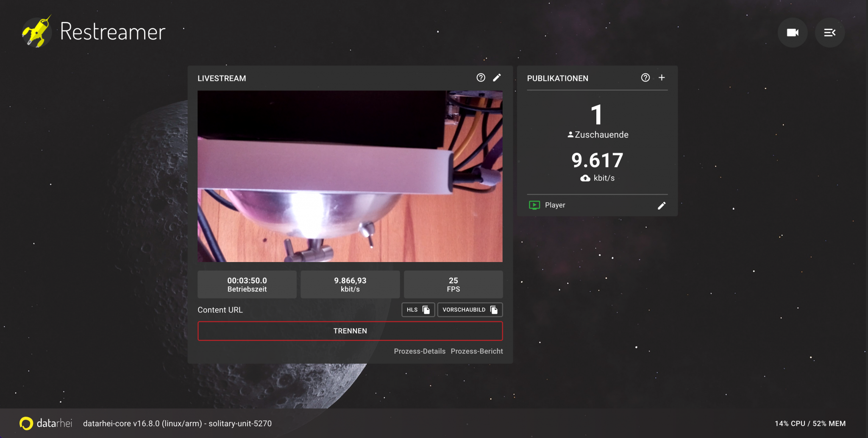
Task: Open the main navigation menu icon
Action: (x=829, y=32)
